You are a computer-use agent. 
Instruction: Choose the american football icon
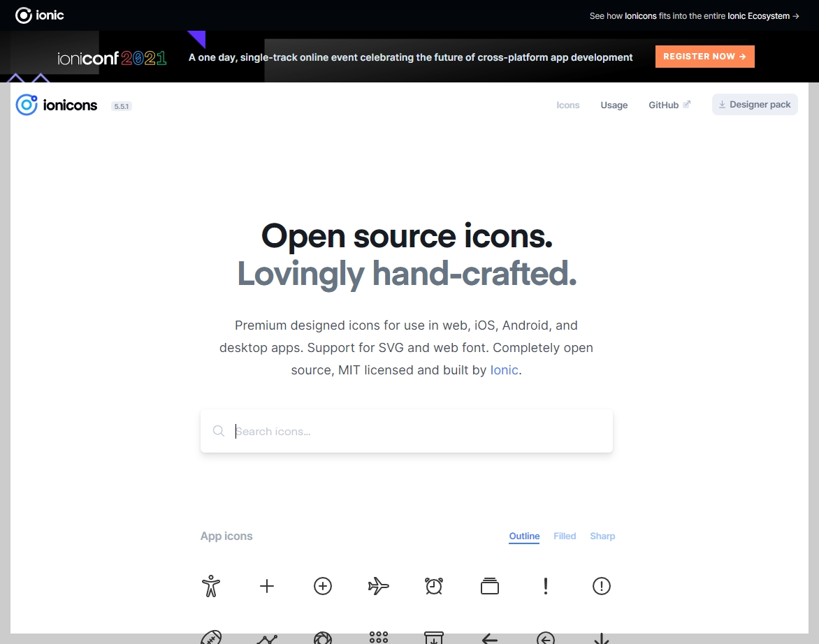coord(211,637)
